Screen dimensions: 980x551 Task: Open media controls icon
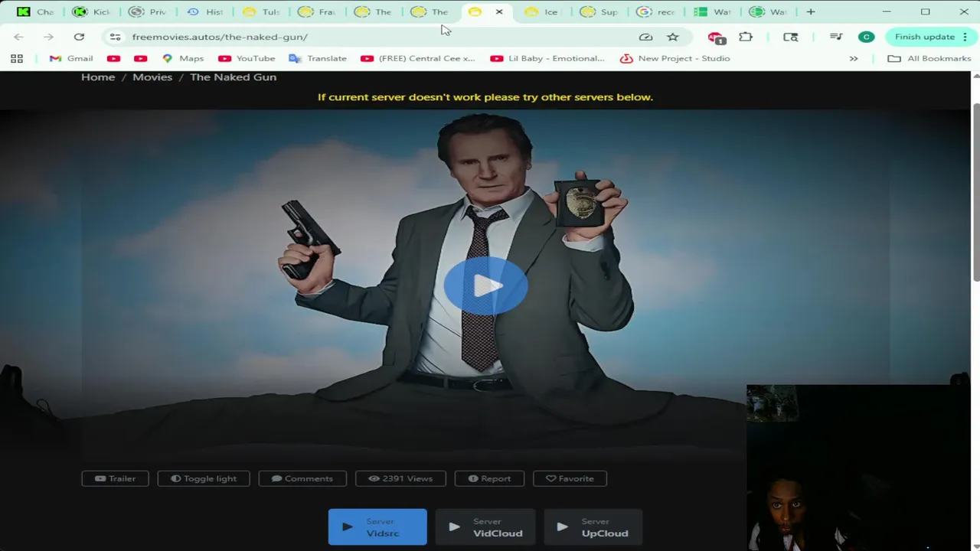[836, 37]
